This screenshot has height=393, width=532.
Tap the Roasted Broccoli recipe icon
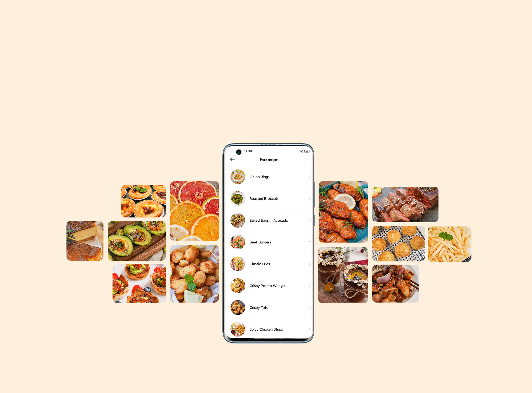[238, 199]
